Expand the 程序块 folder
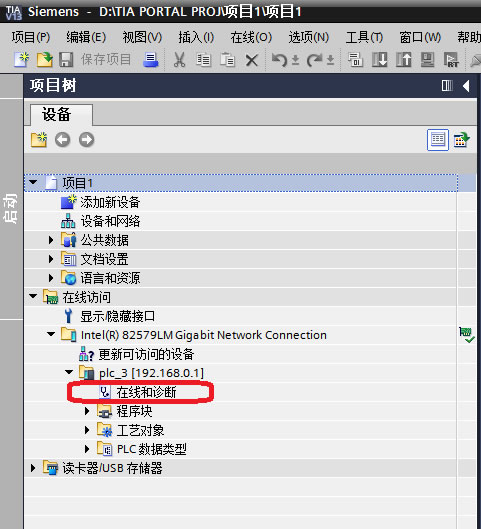The image size is (481, 529). pos(87,411)
